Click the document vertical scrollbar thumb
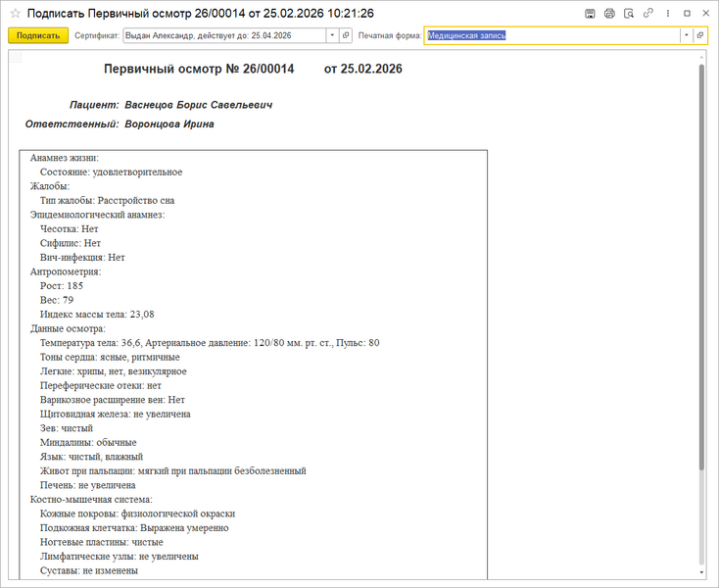Image resolution: width=719 pixels, height=588 pixels. coord(701,266)
